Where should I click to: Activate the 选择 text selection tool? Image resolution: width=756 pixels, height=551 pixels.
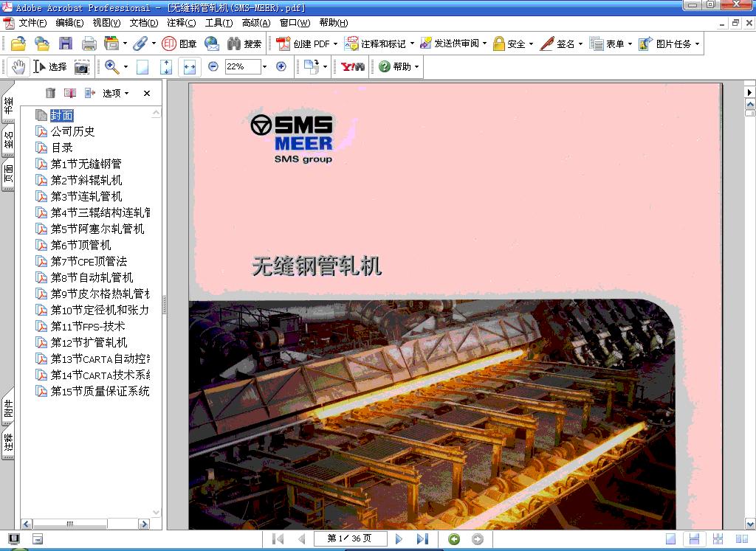[x=49, y=67]
